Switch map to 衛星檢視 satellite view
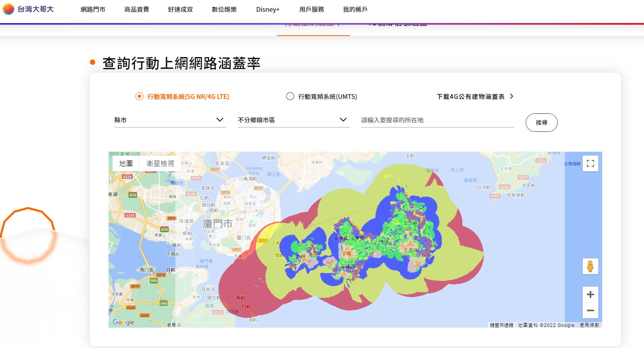This screenshot has height=348, width=644. click(160, 163)
